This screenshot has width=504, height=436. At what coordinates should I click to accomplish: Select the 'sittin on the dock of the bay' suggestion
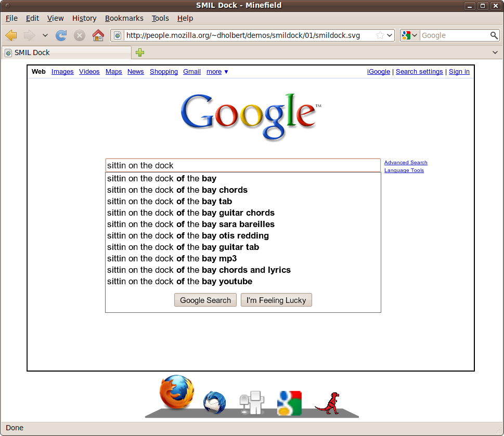point(243,179)
